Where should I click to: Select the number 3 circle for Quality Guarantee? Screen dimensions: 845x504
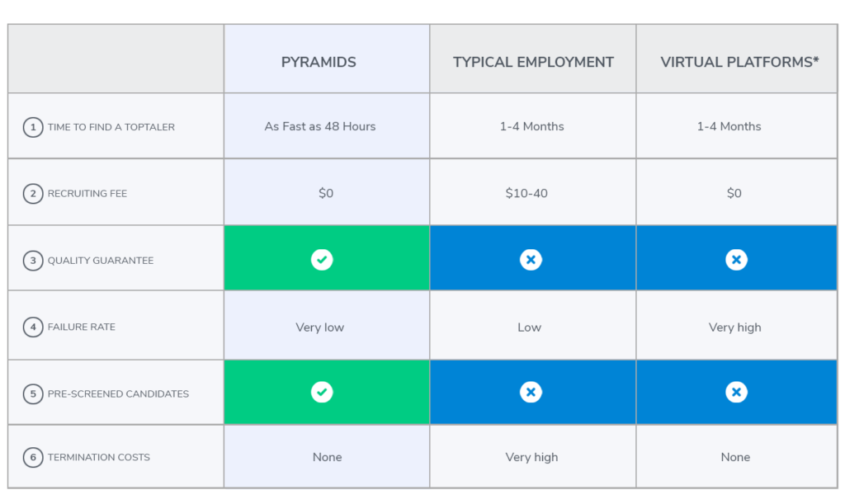[x=33, y=261]
